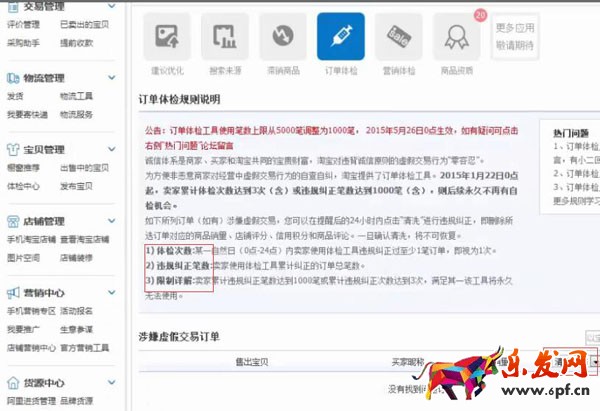Open 店铺营销中心 link
Image resolution: width=600 pixels, height=411 pixels.
point(31,348)
